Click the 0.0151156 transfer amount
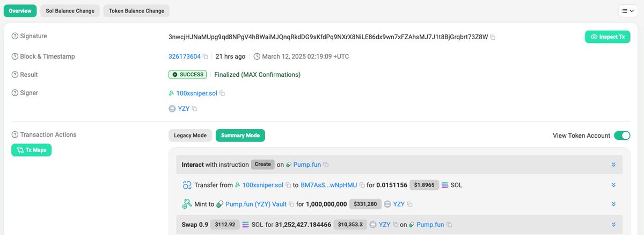Viewport: 644px width, 235px height. coord(391,185)
